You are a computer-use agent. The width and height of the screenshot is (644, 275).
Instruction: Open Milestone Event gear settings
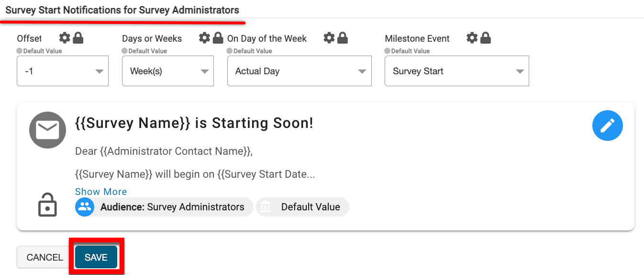pyautogui.click(x=472, y=38)
